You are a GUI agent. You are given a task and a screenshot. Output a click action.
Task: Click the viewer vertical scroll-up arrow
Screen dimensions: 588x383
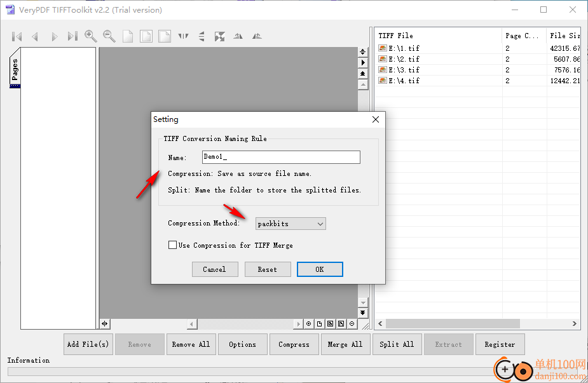tap(362, 84)
